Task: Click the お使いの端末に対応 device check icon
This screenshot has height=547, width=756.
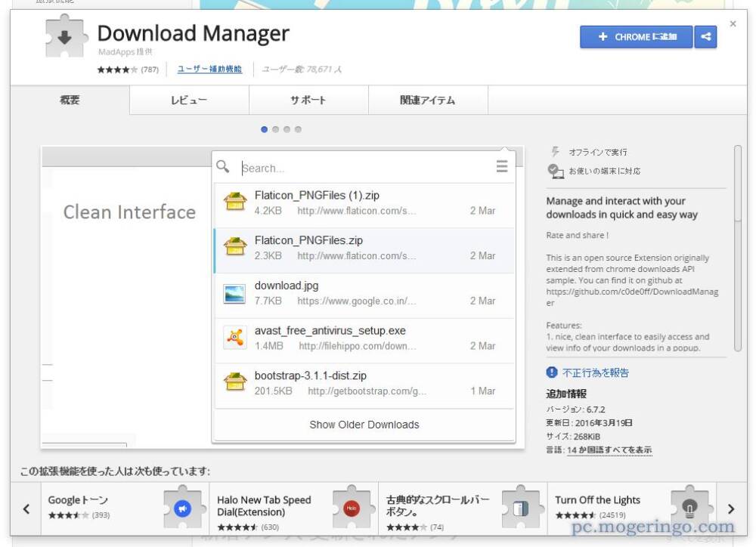Action: click(x=556, y=171)
